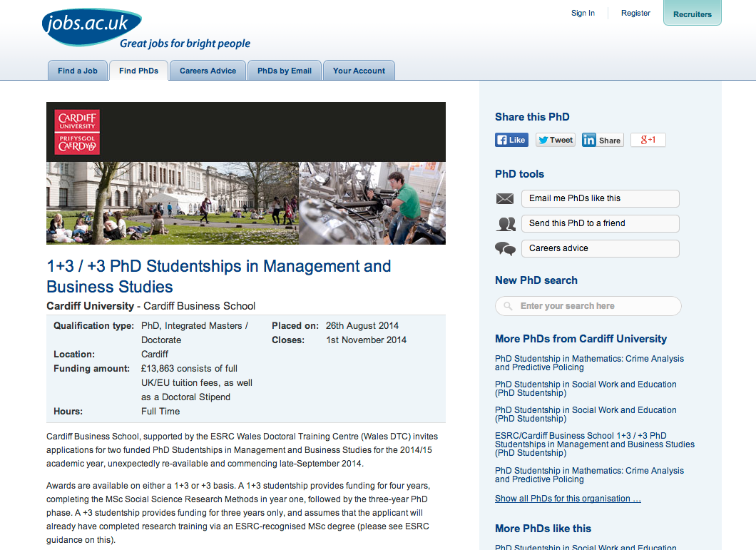Go to the Your Account tab
The width and height of the screenshot is (756, 550).
359,71
